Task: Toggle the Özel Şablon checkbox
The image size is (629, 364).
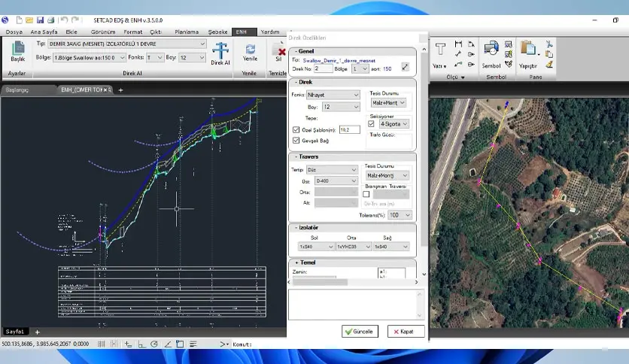Action: click(296, 130)
